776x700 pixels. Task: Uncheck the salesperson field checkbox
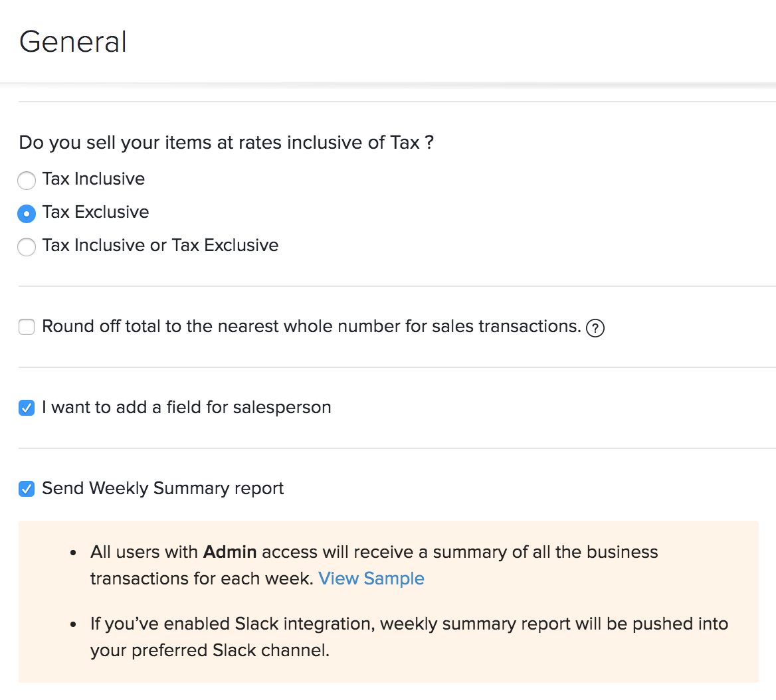click(x=27, y=408)
